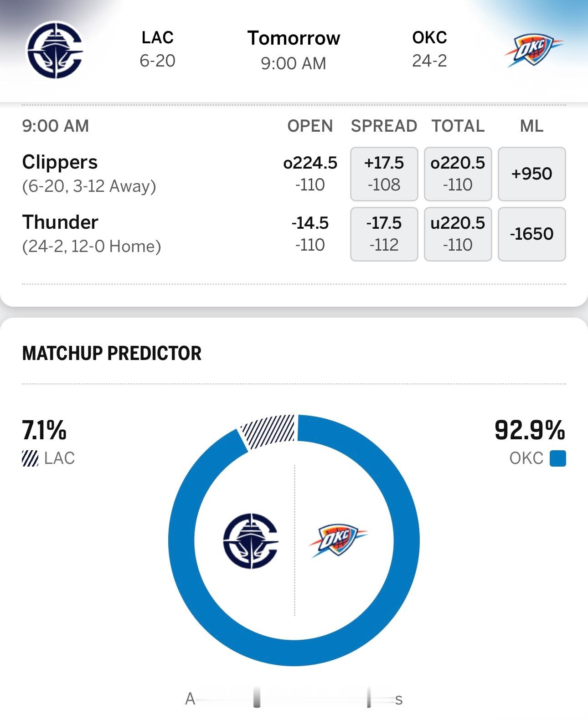Click the LAC striped pattern legend swatch
Screen dimensions: 588x720
[x=30, y=459]
